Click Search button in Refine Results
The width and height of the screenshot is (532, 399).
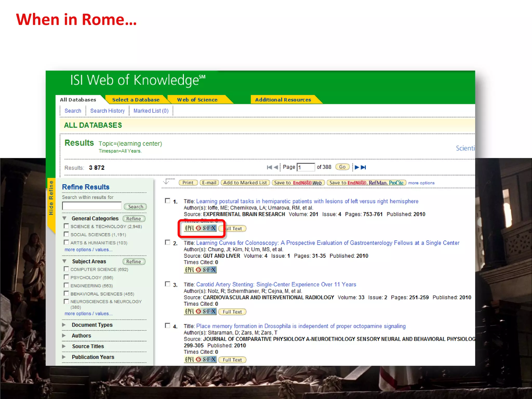[x=135, y=207]
